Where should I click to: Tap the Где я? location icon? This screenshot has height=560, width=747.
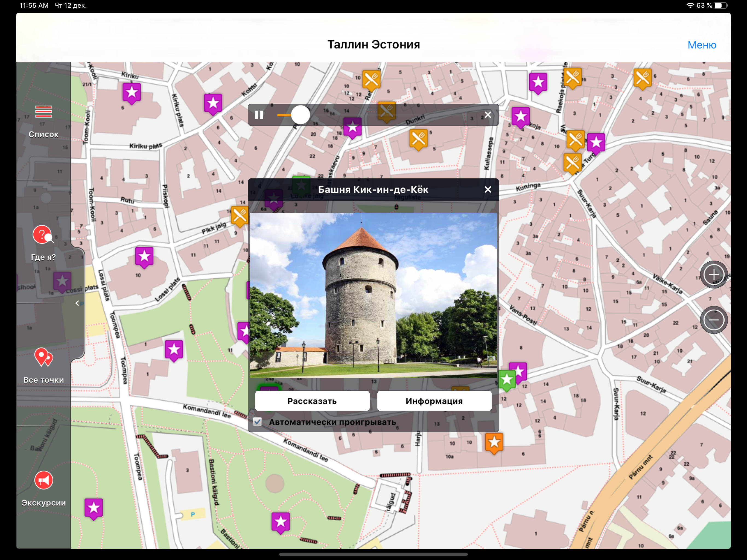[43, 235]
